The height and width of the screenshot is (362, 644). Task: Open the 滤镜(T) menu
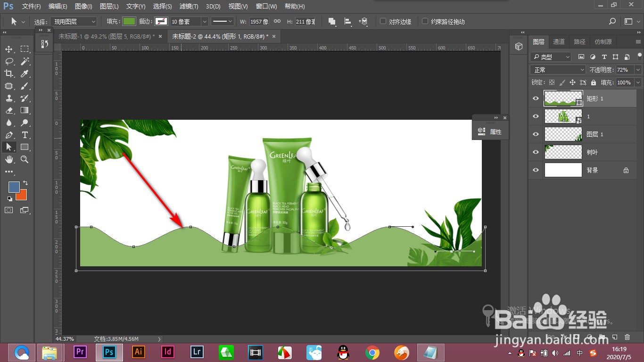pyautogui.click(x=189, y=7)
